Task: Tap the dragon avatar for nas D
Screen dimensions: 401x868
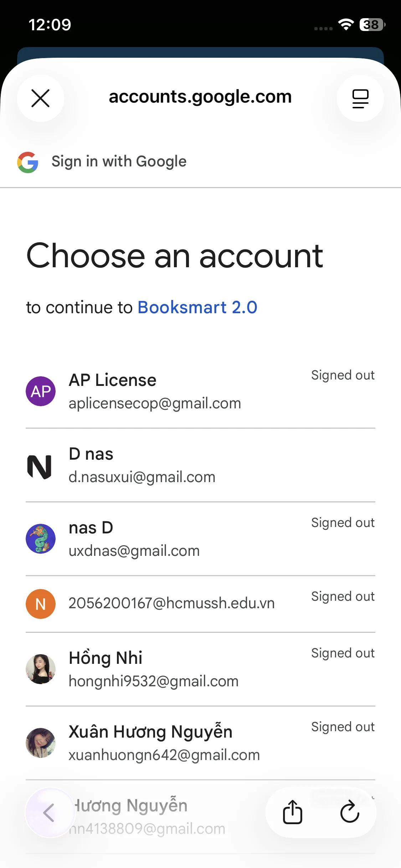Action: [41, 538]
